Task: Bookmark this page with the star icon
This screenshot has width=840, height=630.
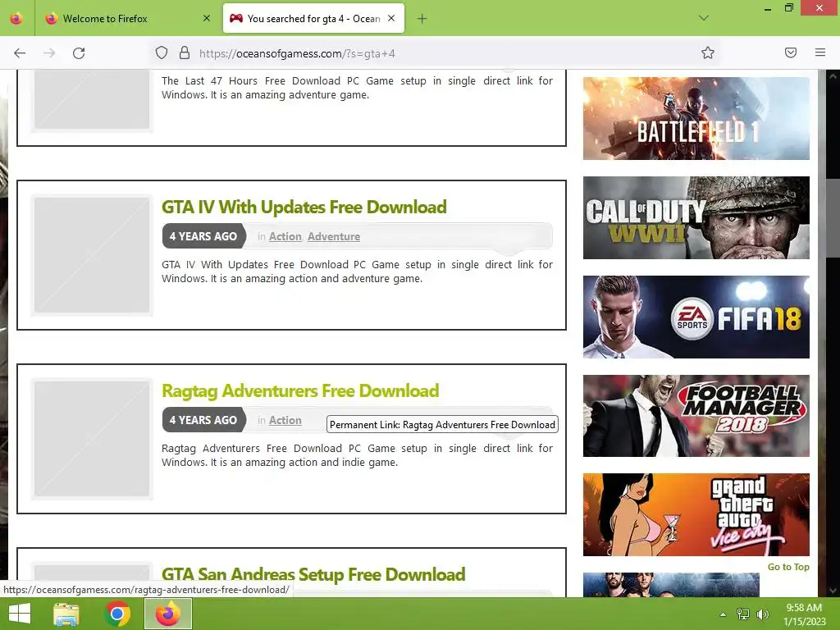Action: click(x=708, y=52)
